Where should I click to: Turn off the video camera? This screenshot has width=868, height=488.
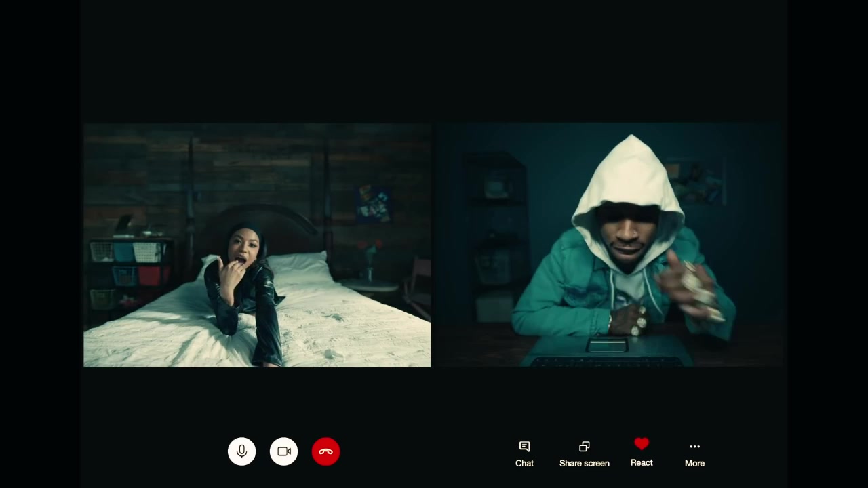(x=283, y=451)
